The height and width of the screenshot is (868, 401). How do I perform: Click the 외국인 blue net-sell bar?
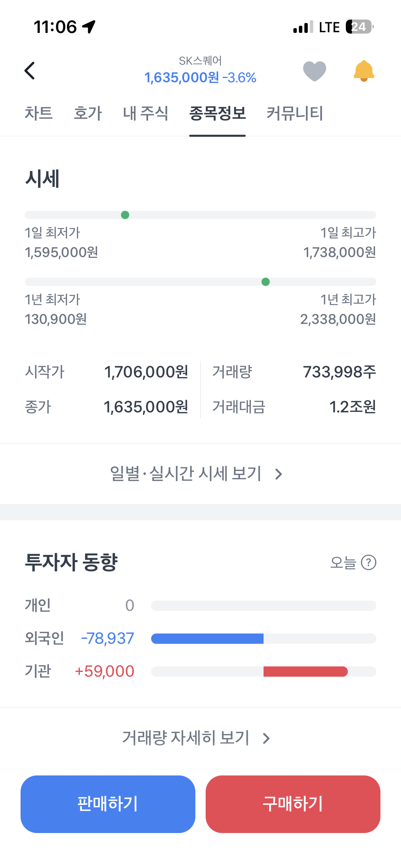point(207,639)
